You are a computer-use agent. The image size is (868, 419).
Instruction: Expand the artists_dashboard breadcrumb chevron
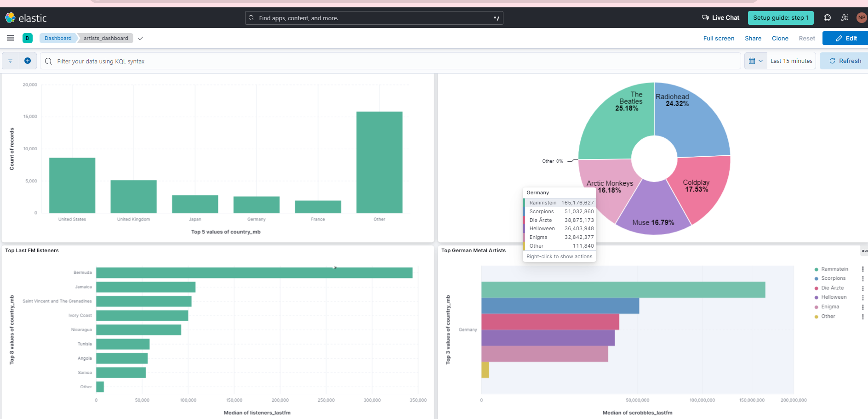[140, 38]
